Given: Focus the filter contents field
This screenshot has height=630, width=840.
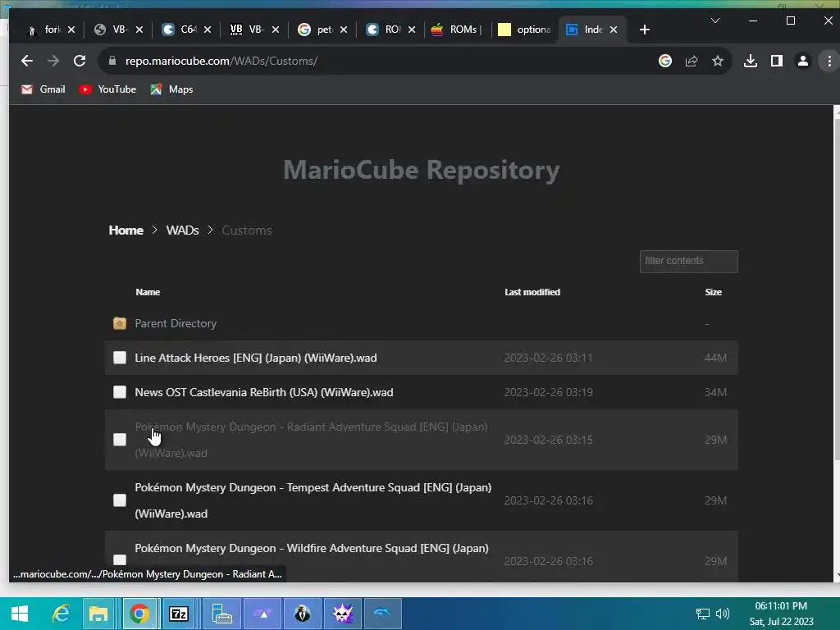Looking at the screenshot, I should [688, 262].
